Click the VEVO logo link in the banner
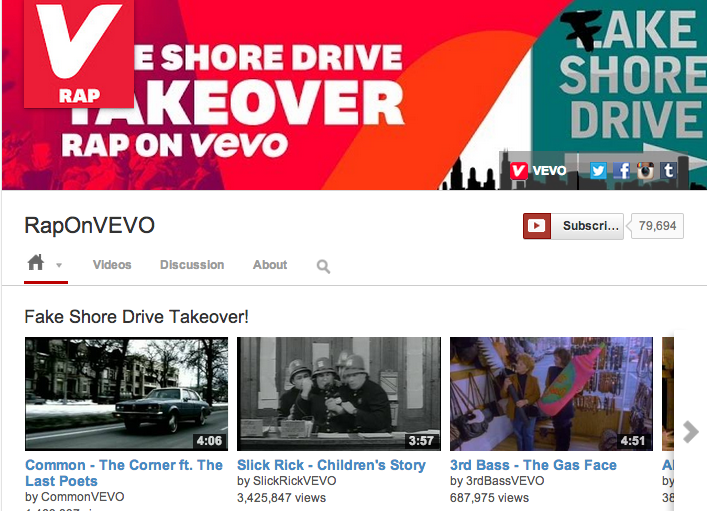The height and width of the screenshot is (511, 707). (538, 171)
